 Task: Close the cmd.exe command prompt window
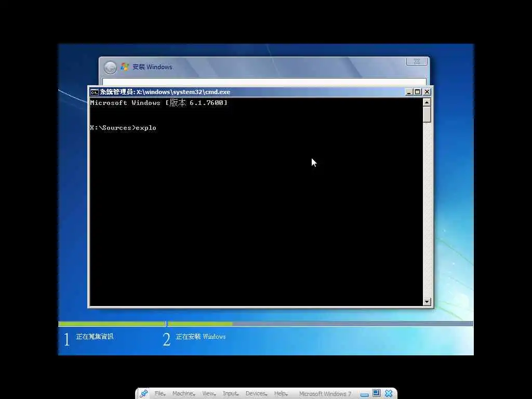pyautogui.click(x=427, y=92)
